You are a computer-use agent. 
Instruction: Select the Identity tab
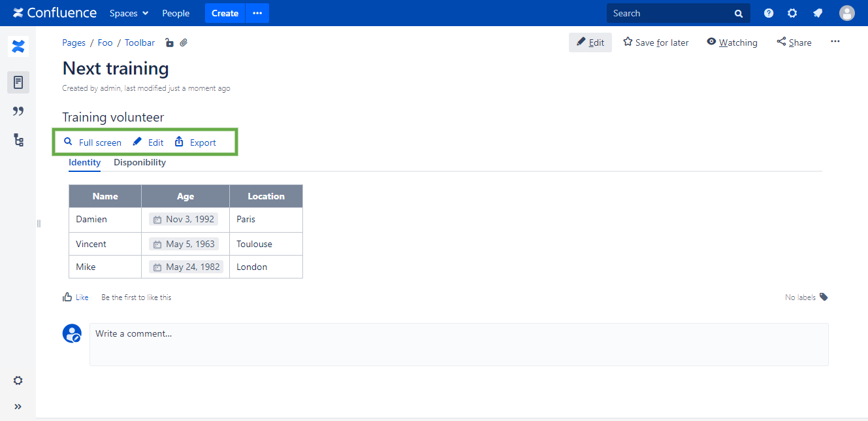(84, 162)
